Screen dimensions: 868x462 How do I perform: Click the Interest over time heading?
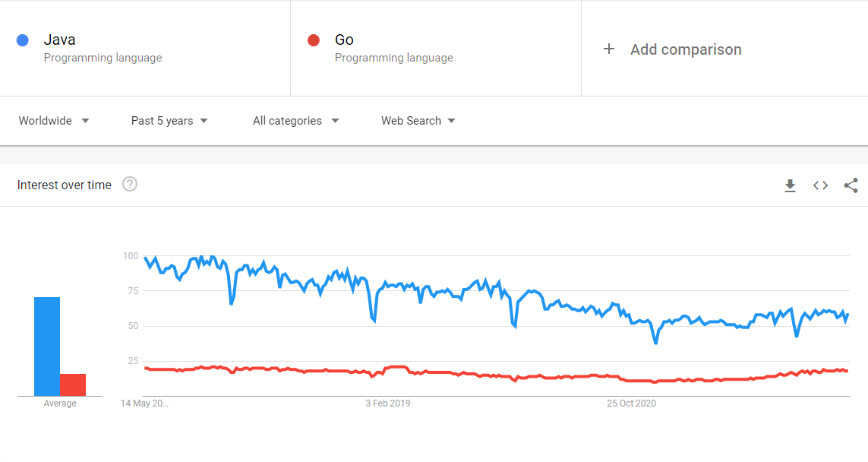pos(65,185)
